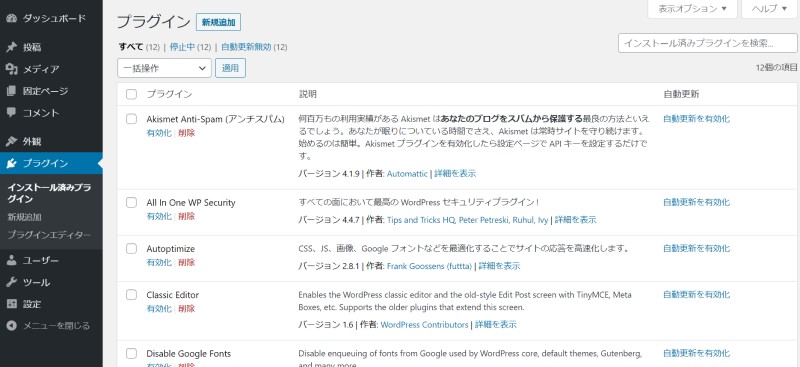The height and width of the screenshot is (367, 800).
Task: Focus the インストール済みプラグインを検索 search field
Action: click(708, 43)
